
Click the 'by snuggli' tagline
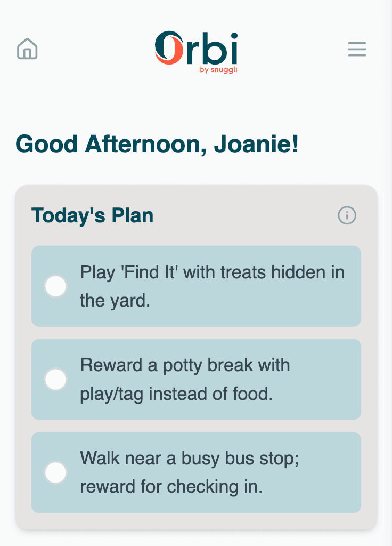click(x=217, y=70)
